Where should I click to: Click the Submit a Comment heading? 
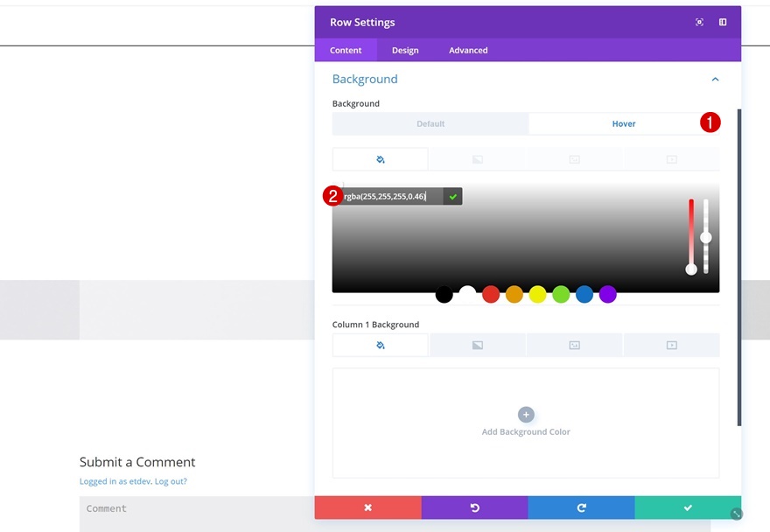click(x=137, y=462)
